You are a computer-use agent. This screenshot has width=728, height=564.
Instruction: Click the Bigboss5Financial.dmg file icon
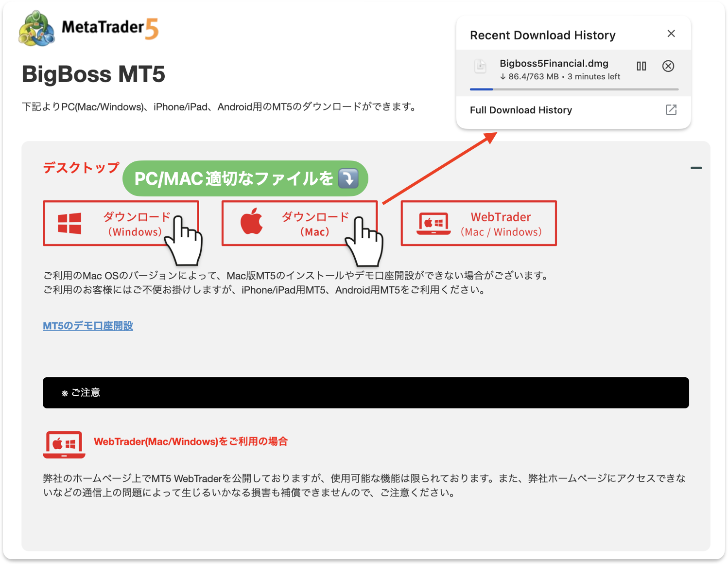[480, 66]
